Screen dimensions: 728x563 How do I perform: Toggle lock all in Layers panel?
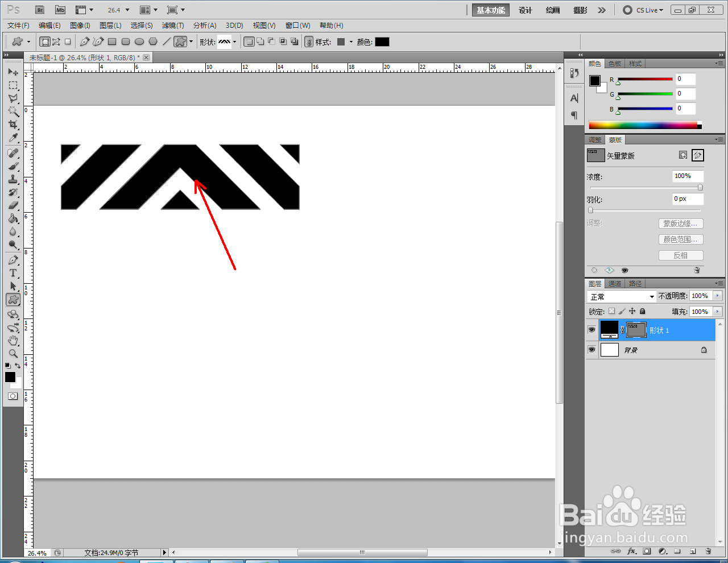coord(642,311)
